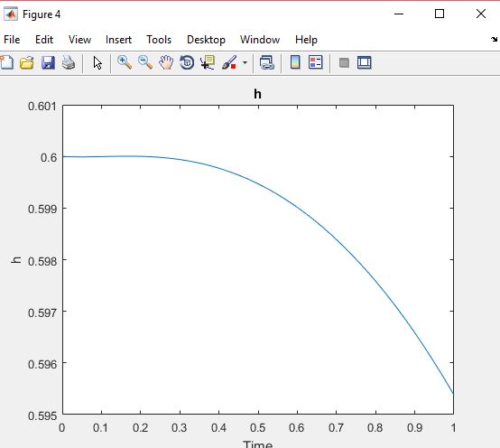The height and width of the screenshot is (448, 500).
Task: Open a file with the folder icon
Action: point(27,62)
